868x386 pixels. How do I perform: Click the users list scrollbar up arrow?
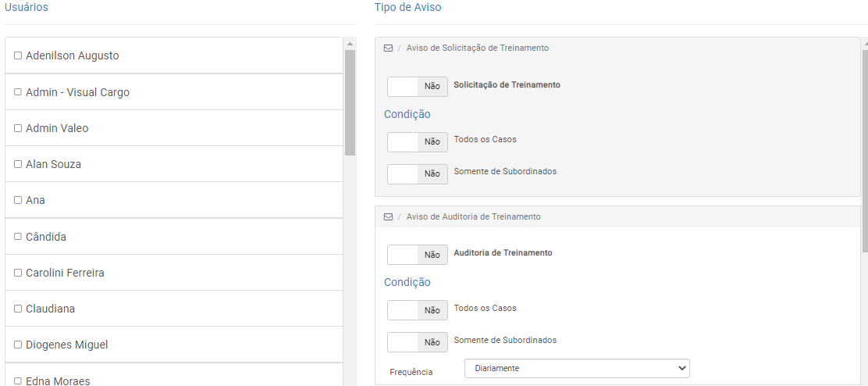350,44
